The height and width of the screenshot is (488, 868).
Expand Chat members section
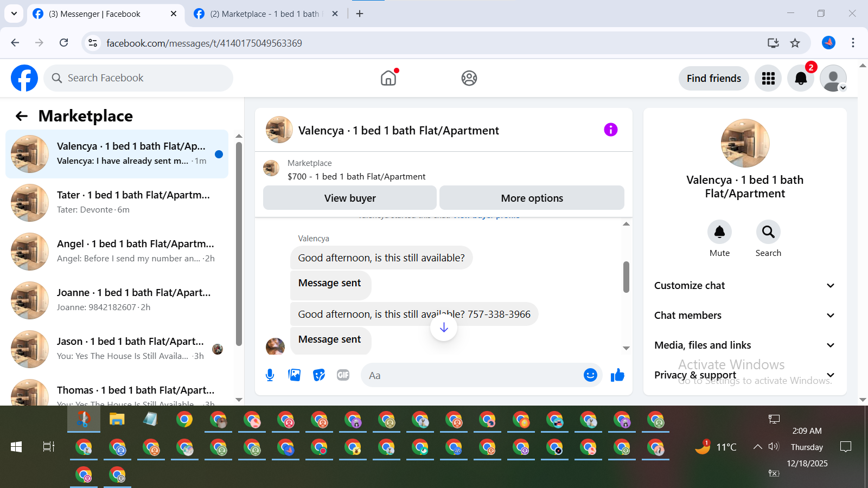[745, 316]
